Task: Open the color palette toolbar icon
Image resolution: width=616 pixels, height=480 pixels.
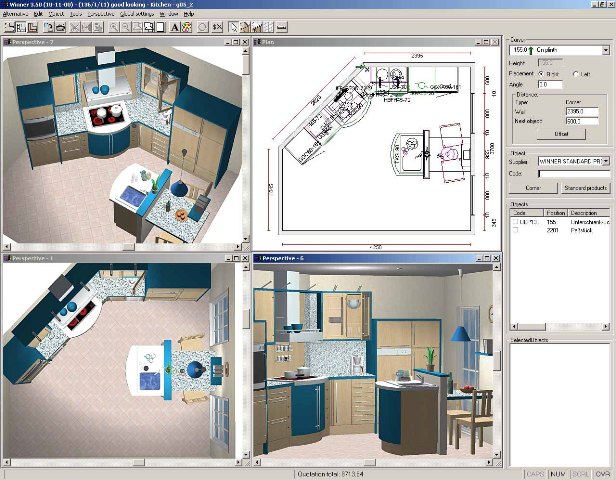Action: tap(187, 27)
